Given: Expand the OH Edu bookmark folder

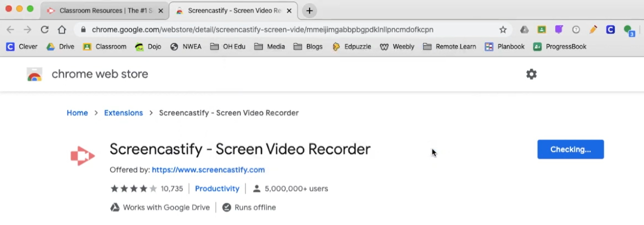Looking at the screenshot, I should click(227, 46).
